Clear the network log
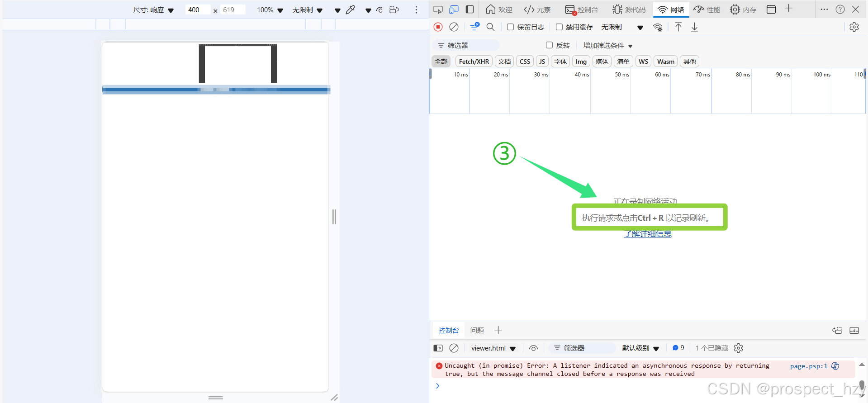This screenshot has width=868, height=403. click(454, 27)
